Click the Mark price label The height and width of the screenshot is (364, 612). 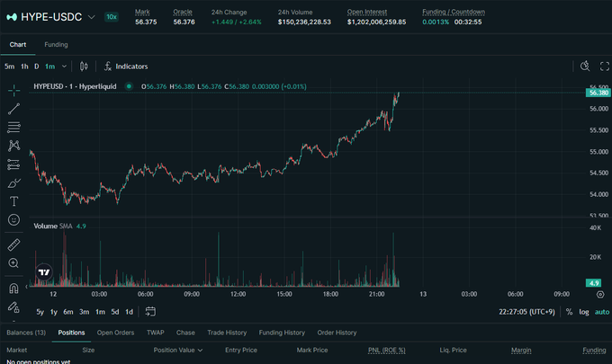(x=142, y=12)
